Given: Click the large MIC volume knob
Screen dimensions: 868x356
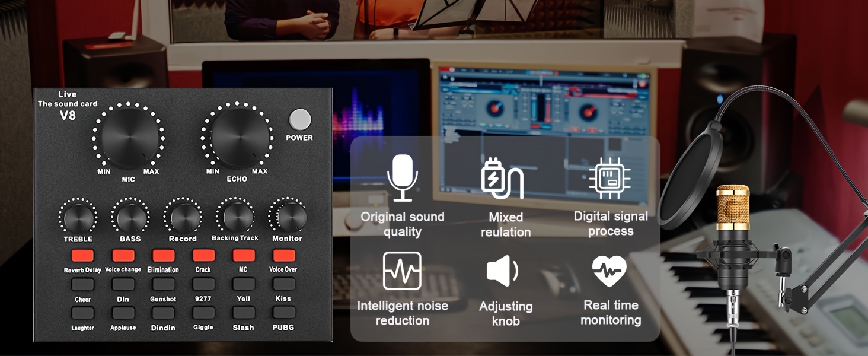Looking at the screenshot, I should coord(129,136).
